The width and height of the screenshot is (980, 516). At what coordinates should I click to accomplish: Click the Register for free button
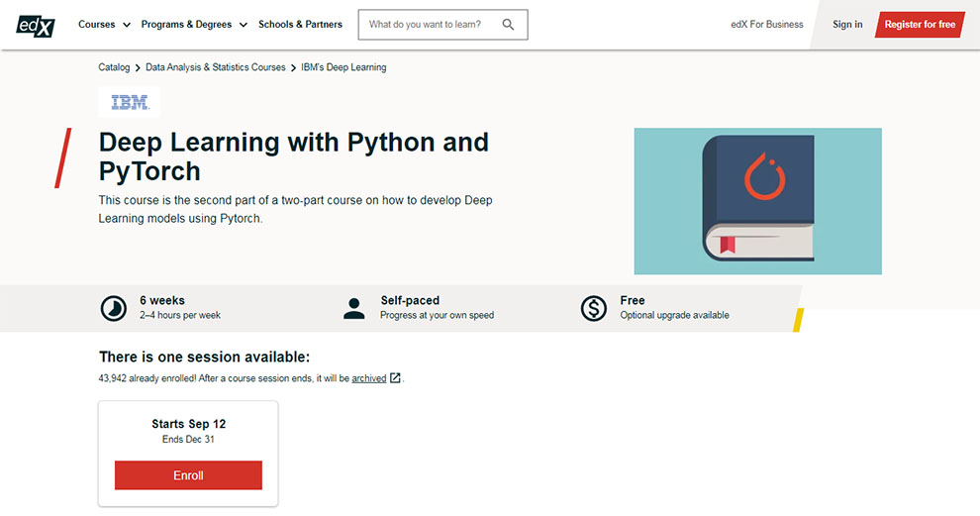coord(920,25)
